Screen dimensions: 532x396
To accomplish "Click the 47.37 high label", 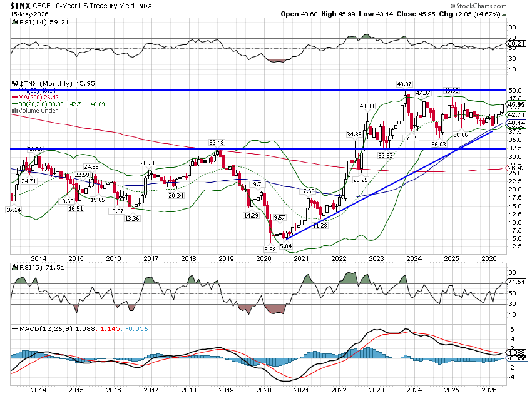I will tap(423, 93).
